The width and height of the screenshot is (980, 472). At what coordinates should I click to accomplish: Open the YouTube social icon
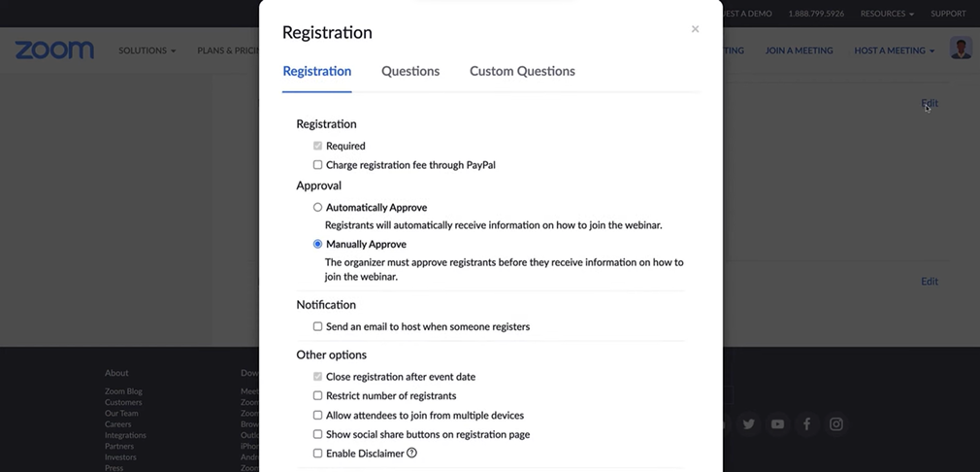[777, 423]
